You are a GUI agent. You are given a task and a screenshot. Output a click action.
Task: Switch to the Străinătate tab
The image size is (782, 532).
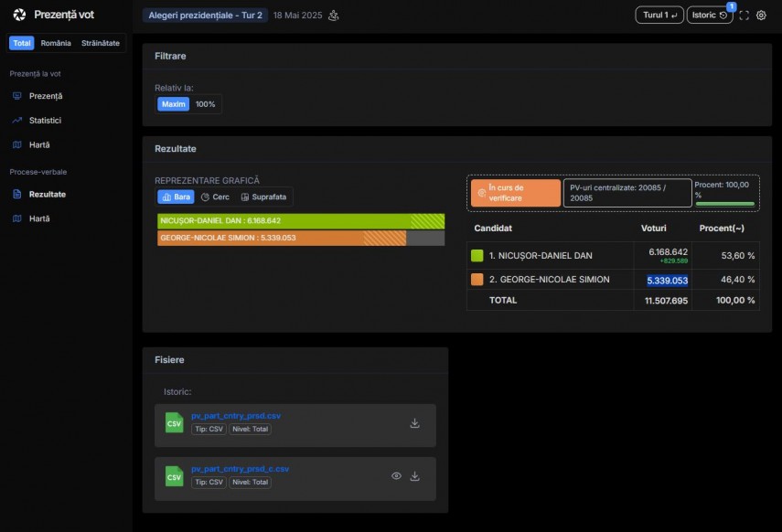pyautogui.click(x=101, y=43)
